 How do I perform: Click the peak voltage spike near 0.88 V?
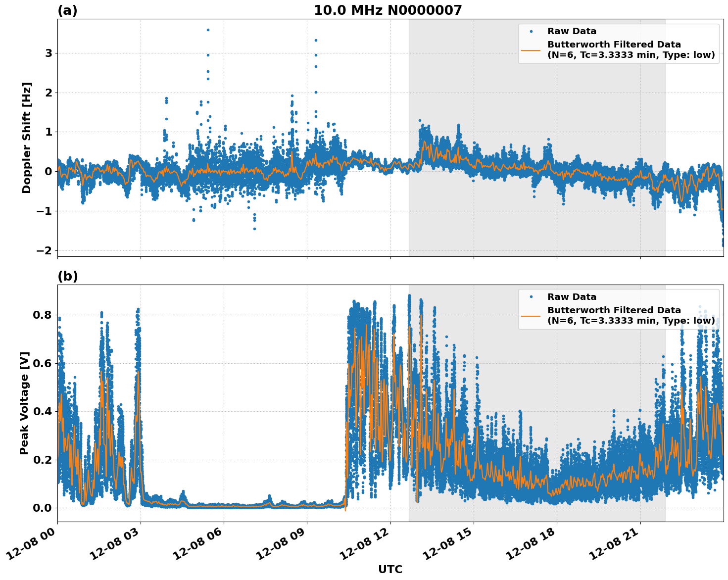pyautogui.click(x=410, y=294)
